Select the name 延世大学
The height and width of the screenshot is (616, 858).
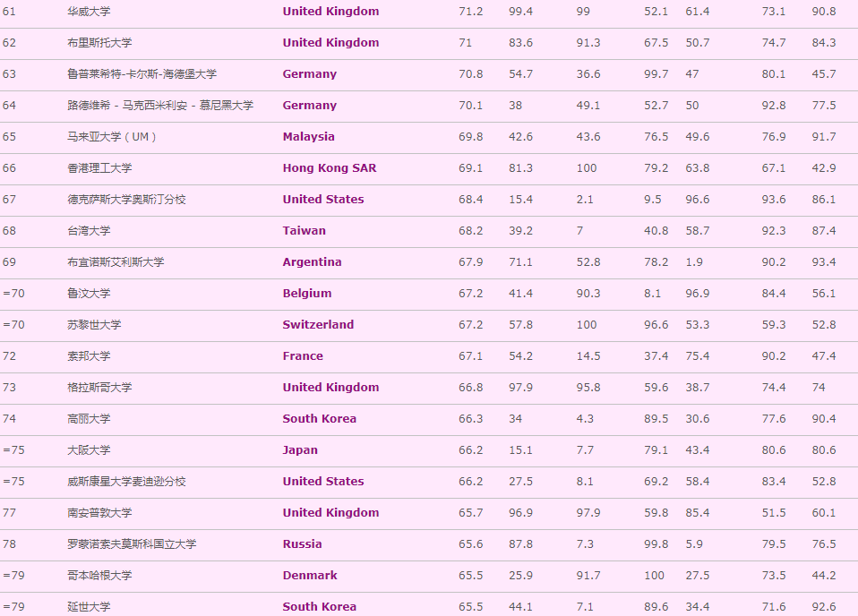tap(89, 607)
